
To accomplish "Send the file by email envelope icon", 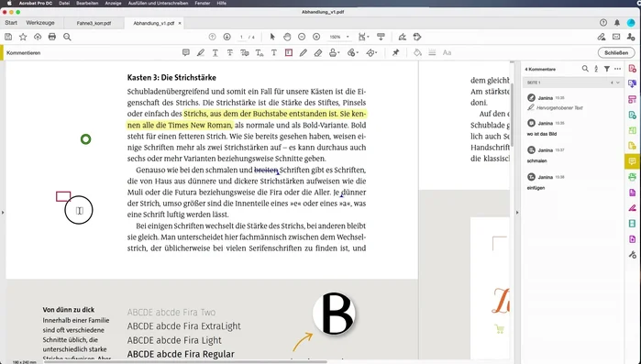I will [x=616, y=37].
